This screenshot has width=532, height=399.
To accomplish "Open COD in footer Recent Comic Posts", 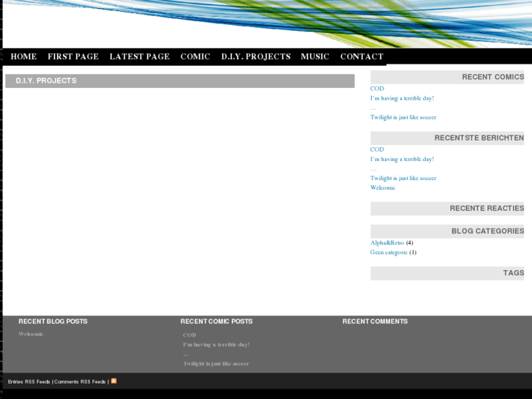I will (190, 335).
